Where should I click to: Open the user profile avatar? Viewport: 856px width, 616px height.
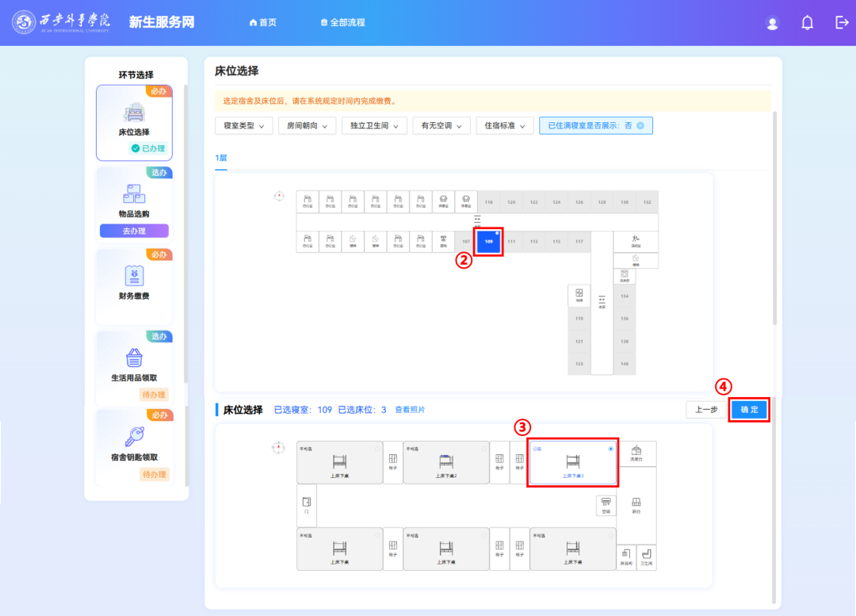[x=772, y=23]
